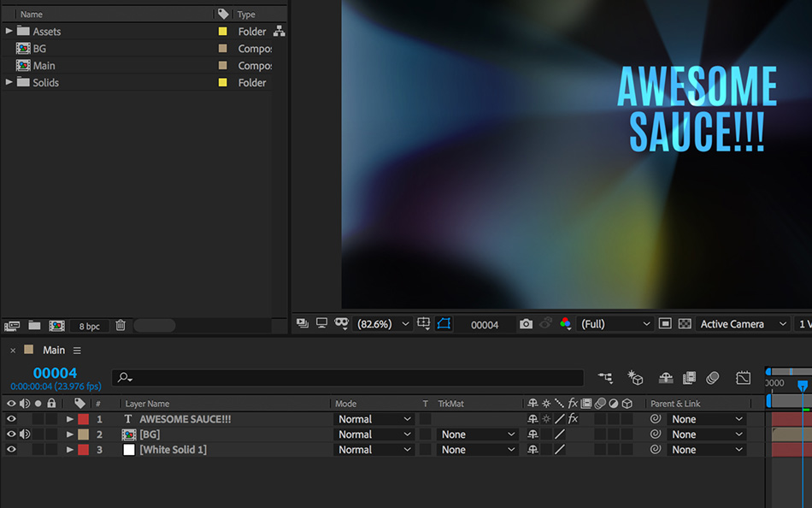Open the magnification ratio dropdown (82.6%)
Screen dimensions: 812x508
coord(383,324)
